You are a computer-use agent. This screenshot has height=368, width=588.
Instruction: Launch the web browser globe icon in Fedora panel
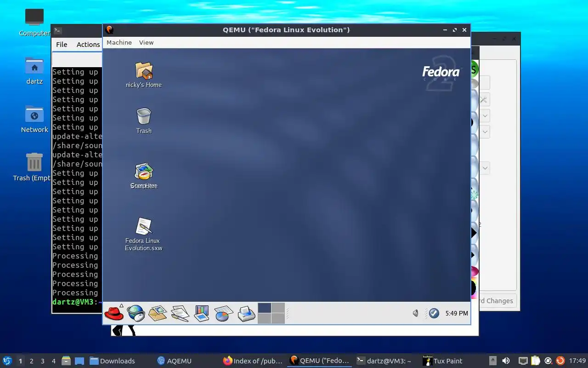(136, 313)
